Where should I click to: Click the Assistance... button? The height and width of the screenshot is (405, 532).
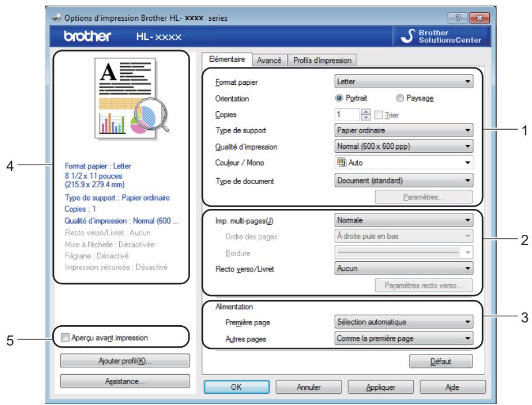click(125, 381)
